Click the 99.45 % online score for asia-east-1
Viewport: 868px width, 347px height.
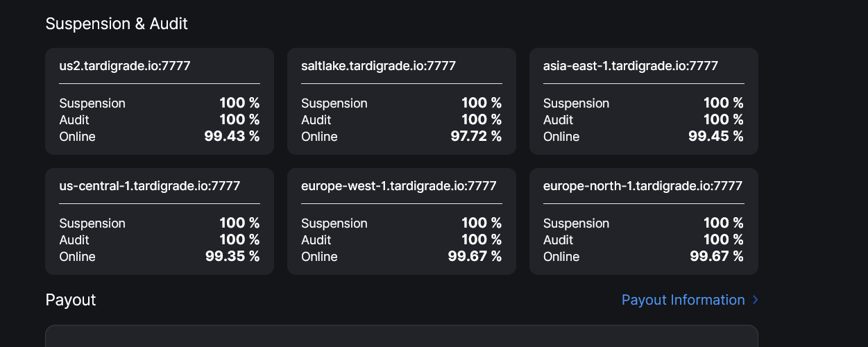click(x=715, y=137)
